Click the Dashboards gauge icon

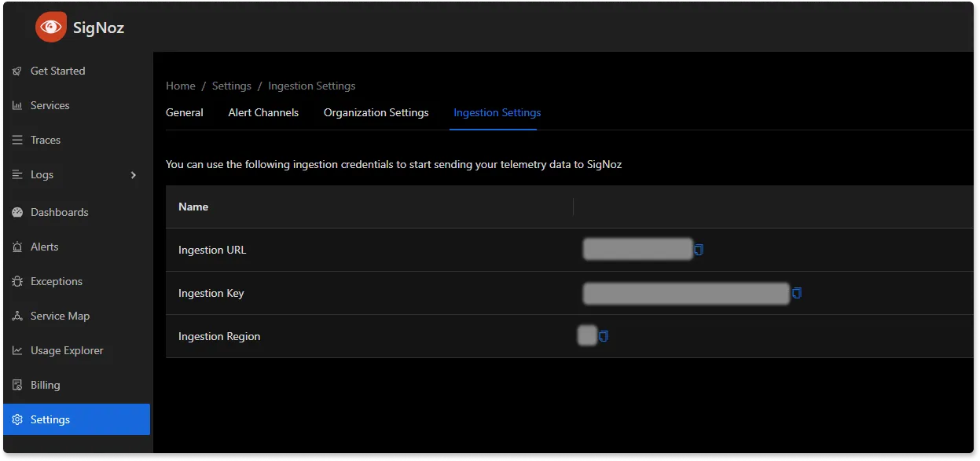pos(17,213)
